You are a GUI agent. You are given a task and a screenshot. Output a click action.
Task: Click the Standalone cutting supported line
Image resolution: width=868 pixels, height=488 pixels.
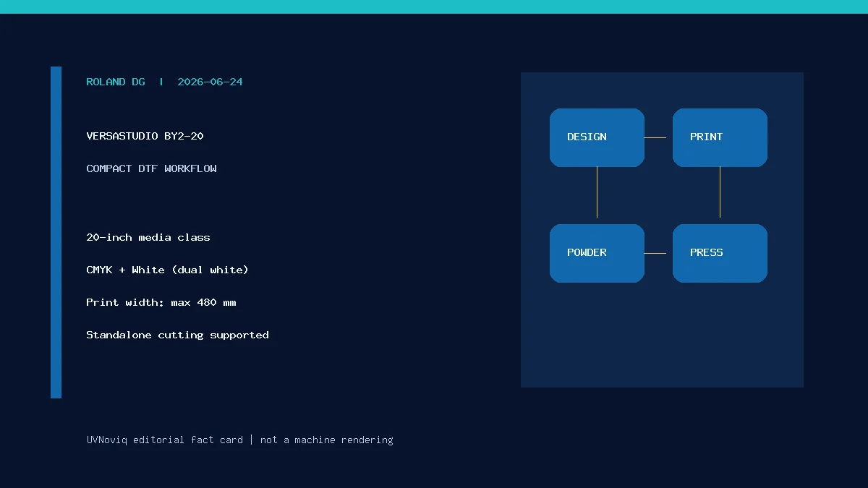click(177, 335)
